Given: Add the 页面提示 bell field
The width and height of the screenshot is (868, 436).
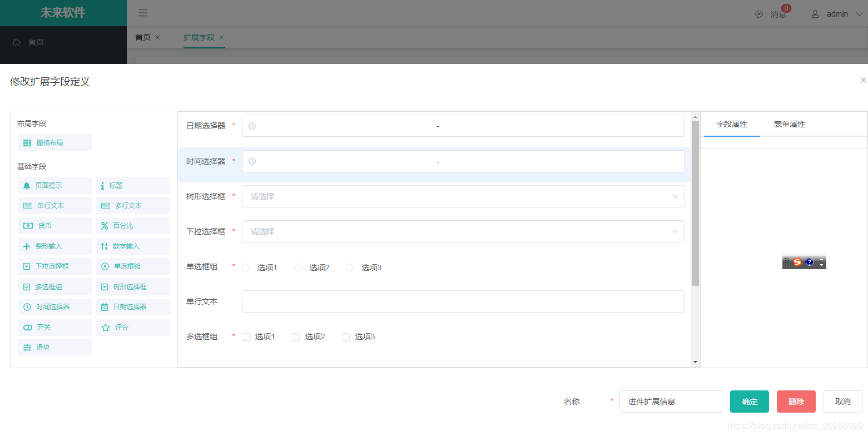Looking at the screenshot, I should coord(55,186).
